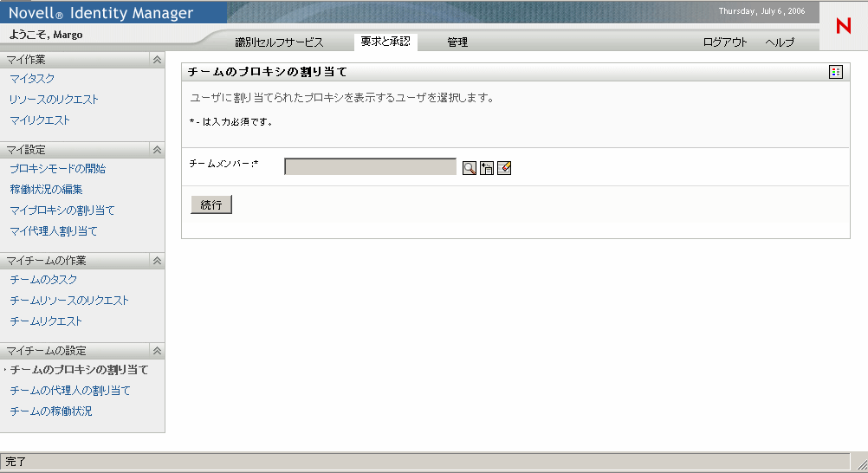Select チームのプロキシの割り当て in sidebar
Viewport: 868px width, 473px height.
click(79, 370)
